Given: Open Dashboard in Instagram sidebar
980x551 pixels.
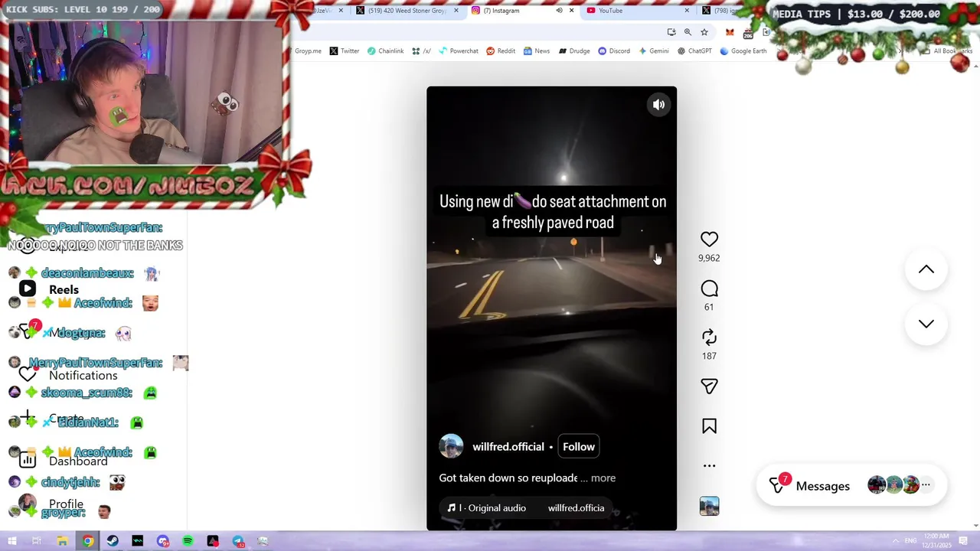Looking at the screenshot, I should 78,461.
